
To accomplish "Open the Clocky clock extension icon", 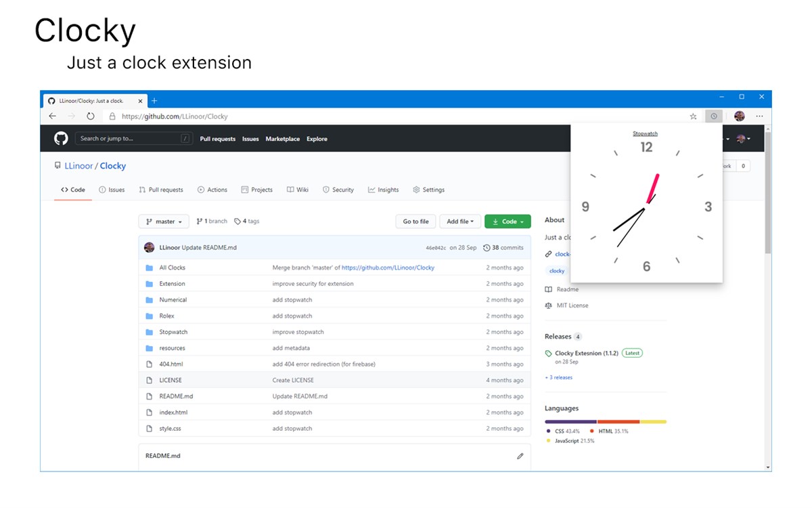I will pyautogui.click(x=713, y=117).
